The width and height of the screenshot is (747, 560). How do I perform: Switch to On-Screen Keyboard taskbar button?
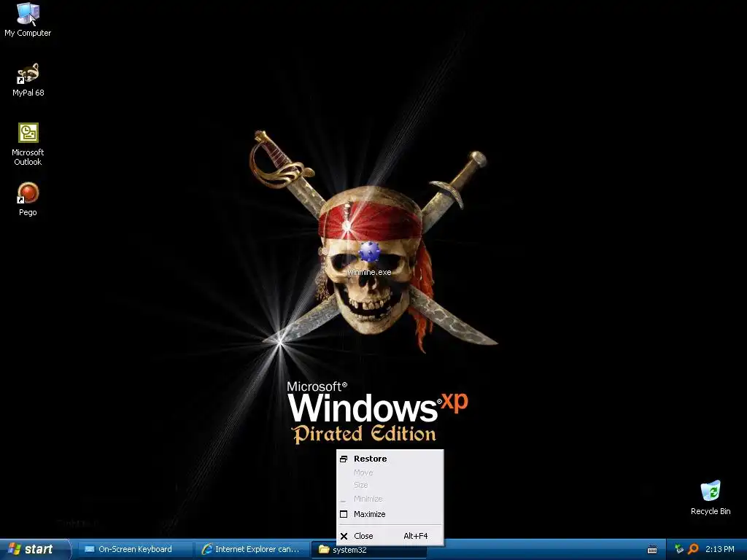(x=134, y=549)
